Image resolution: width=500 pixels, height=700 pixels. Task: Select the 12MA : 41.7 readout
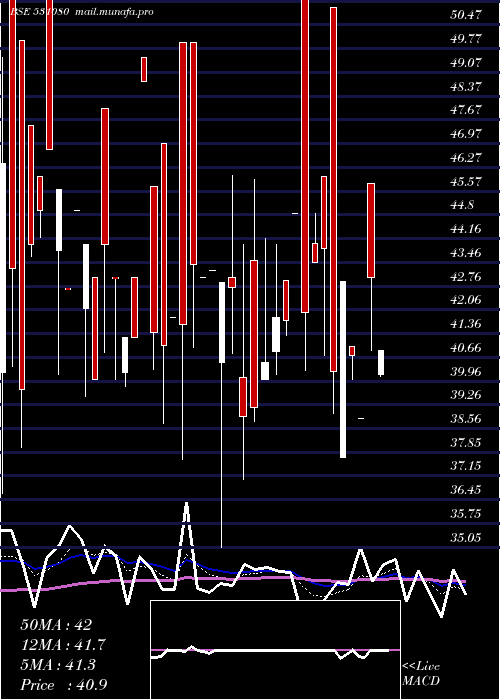[63, 645]
